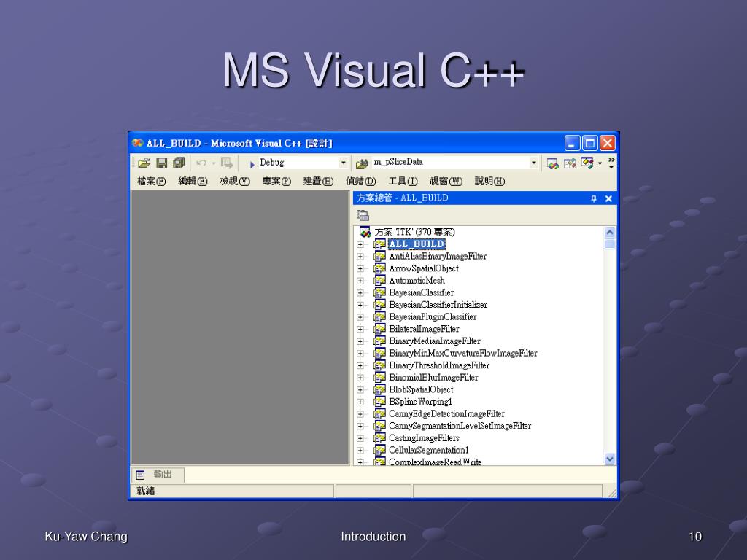
Task: Select the BinomialBlurImageFilter project
Action: point(433,378)
